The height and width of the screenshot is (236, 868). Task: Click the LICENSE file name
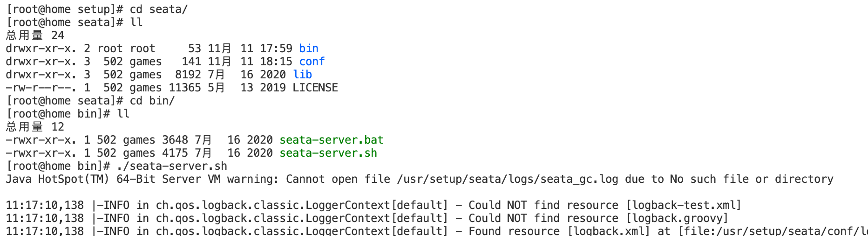pos(315,88)
